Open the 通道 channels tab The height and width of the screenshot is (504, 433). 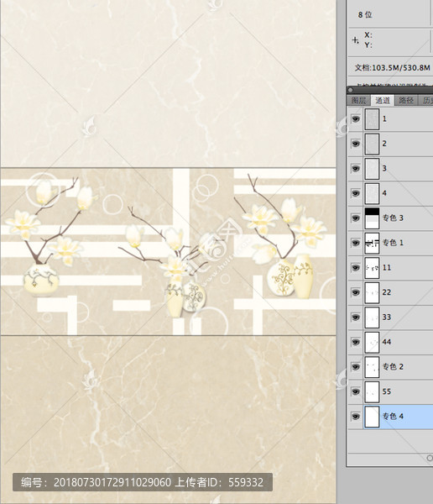click(x=383, y=100)
